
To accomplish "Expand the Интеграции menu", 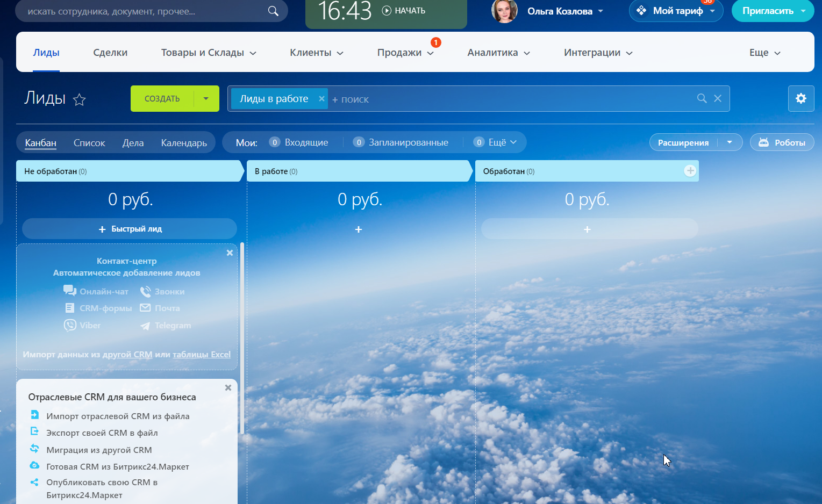I will pyautogui.click(x=598, y=53).
